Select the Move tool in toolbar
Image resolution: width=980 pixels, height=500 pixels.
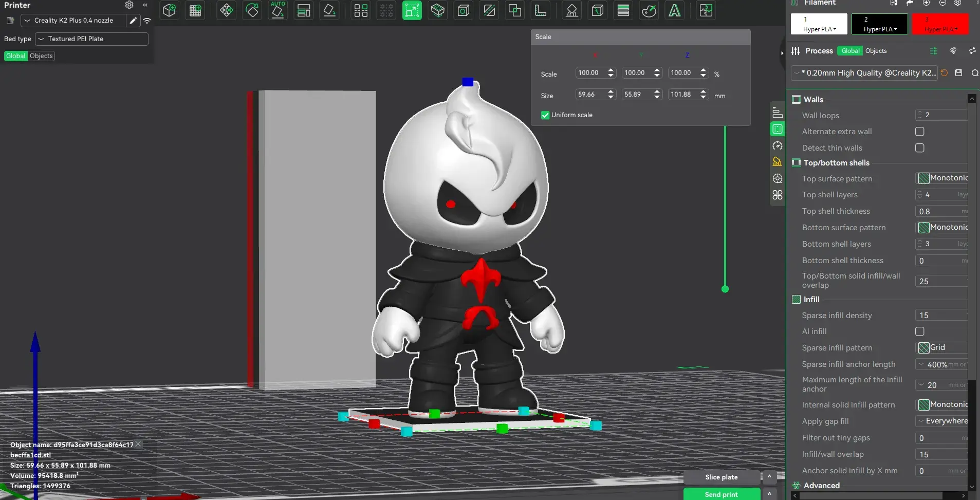click(x=226, y=10)
